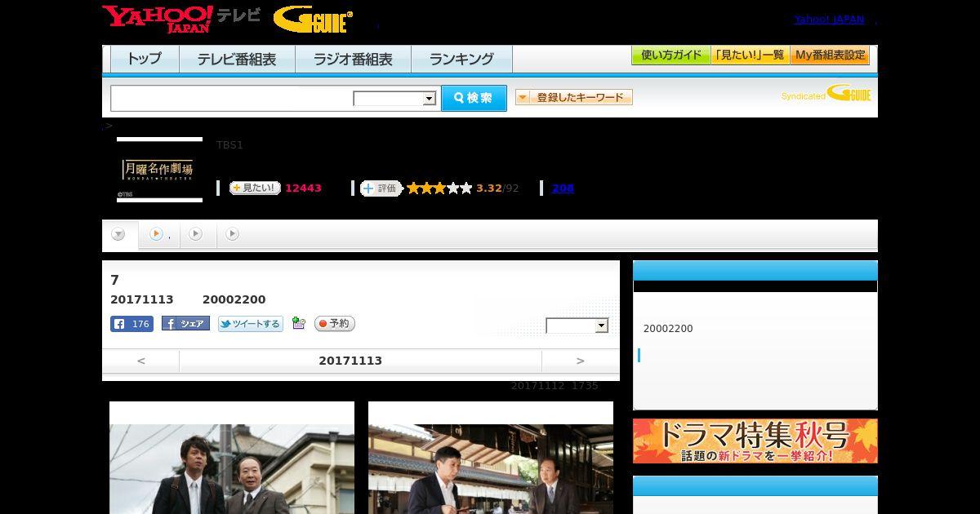Viewport: 980px width, 514px height.
Task: Open the ラジオ番組表 tab
Action: (x=353, y=59)
